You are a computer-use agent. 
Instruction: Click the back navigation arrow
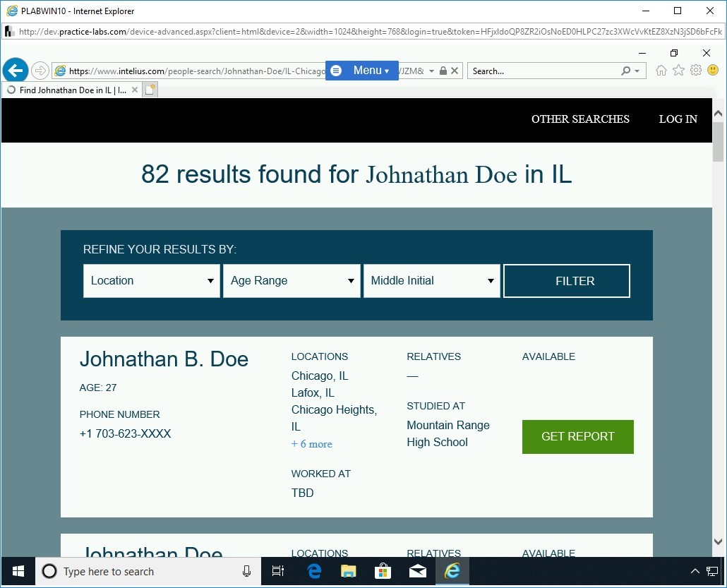tap(15, 70)
